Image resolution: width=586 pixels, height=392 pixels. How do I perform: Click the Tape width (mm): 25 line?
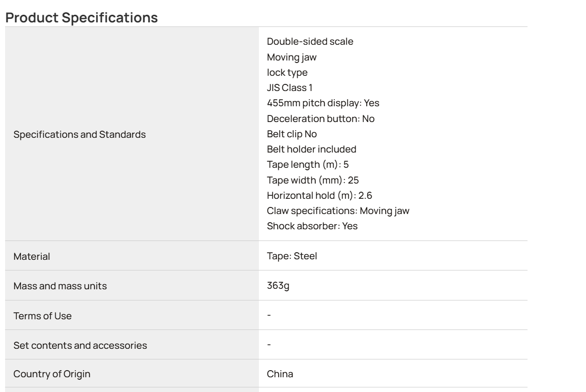(313, 180)
